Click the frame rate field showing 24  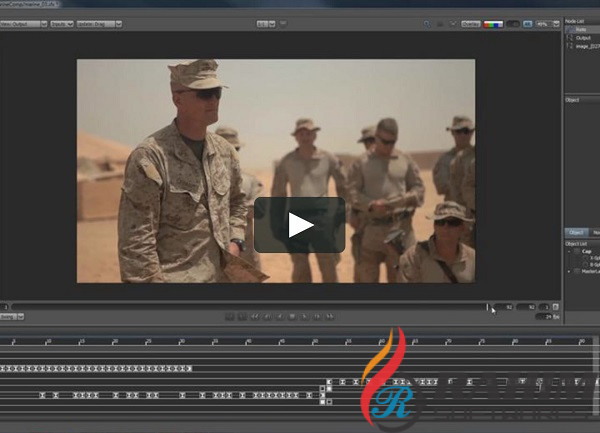[x=544, y=317]
